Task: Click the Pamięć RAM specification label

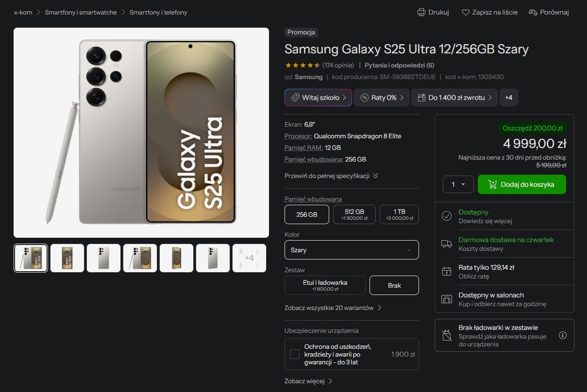Action: pos(304,147)
